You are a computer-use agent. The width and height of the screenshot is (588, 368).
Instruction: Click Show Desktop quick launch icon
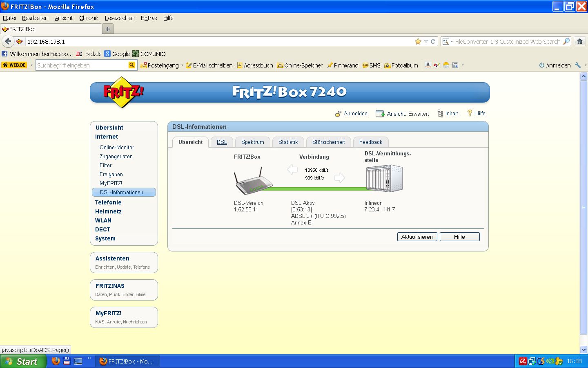pos(78,361)
